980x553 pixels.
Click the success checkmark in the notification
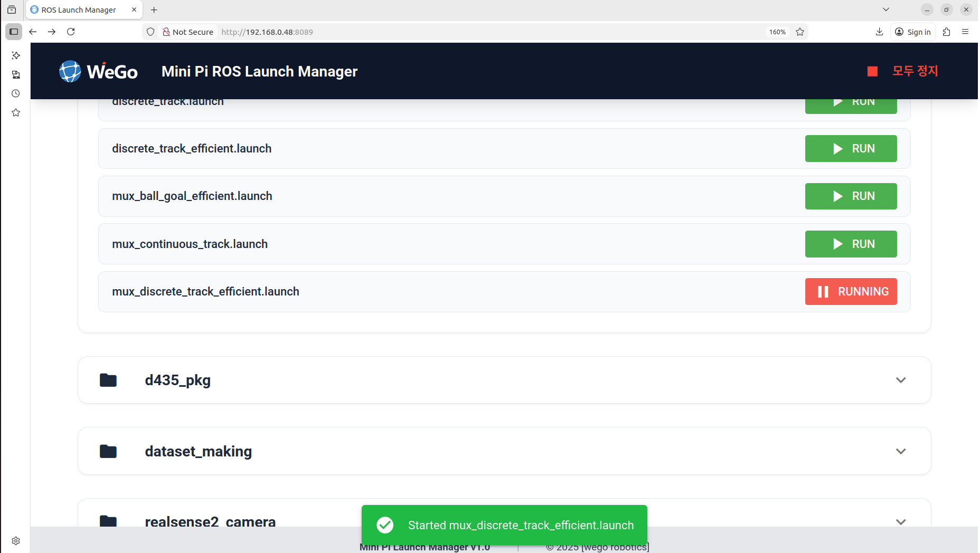(385, 525)
